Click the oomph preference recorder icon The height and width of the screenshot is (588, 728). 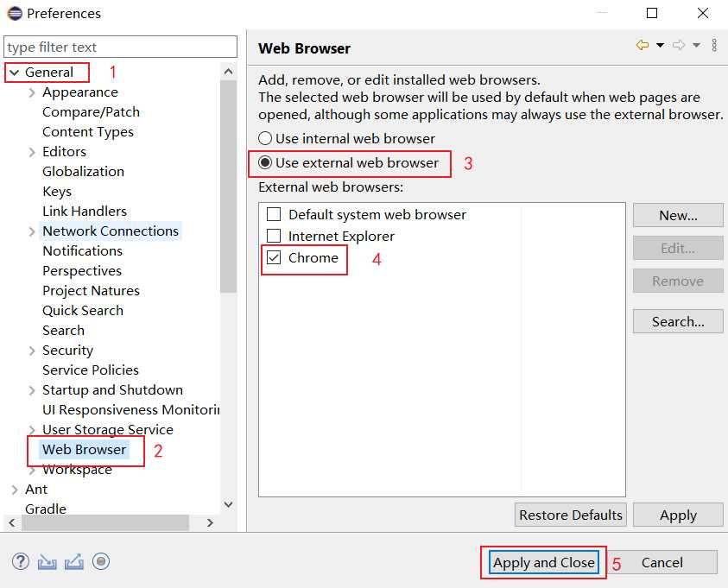point(101,561)
